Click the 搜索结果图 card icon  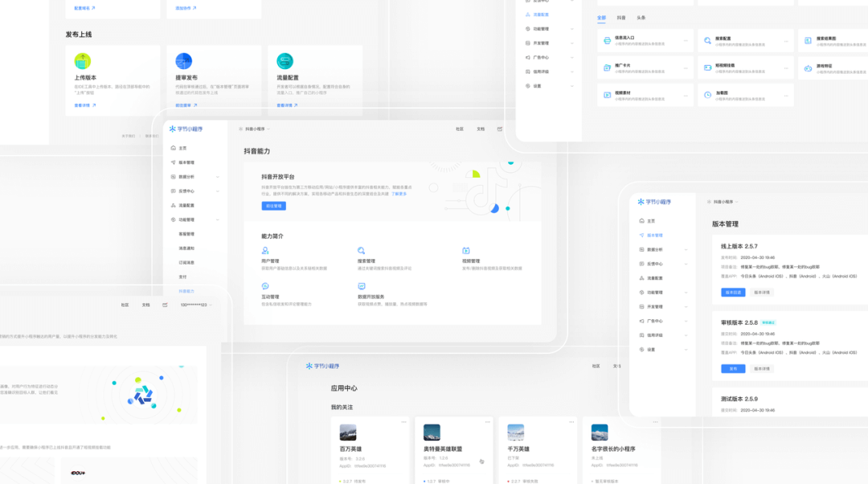click(x=809, y=40)
